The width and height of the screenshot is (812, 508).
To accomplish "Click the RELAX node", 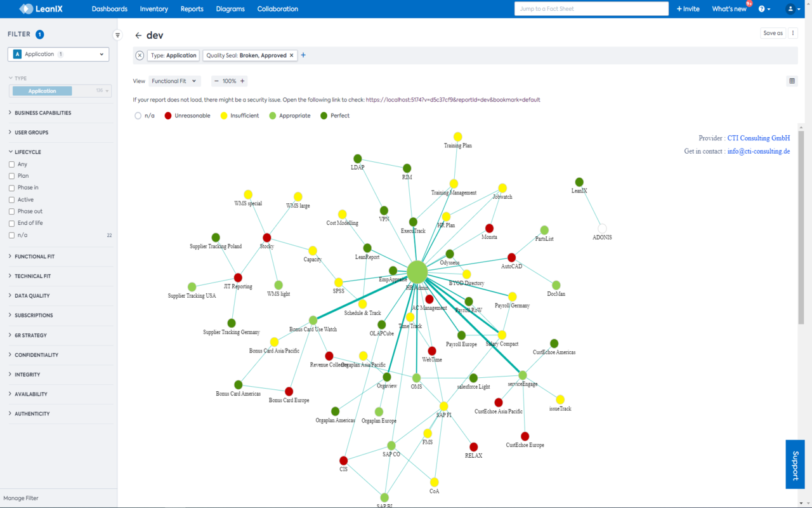I will [473, 447].
